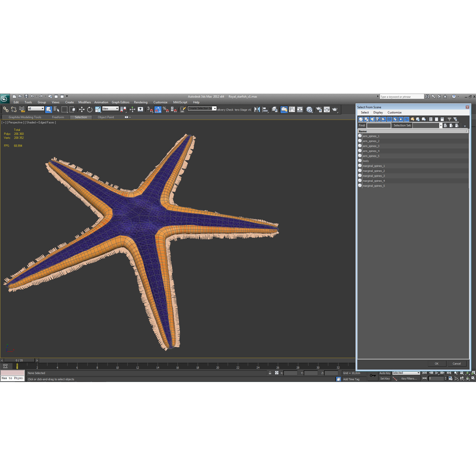Click the Set Key button

pos(385,378)
